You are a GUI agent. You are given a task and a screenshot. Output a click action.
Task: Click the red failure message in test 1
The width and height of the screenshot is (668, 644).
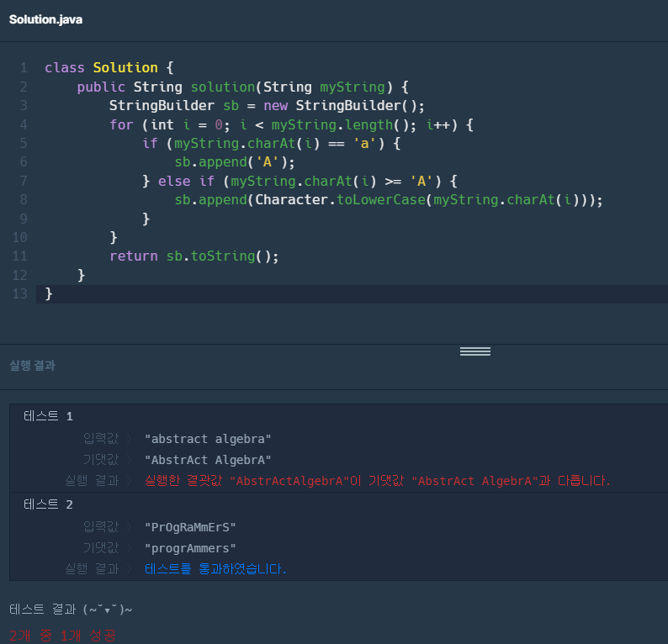coord(378,481)
